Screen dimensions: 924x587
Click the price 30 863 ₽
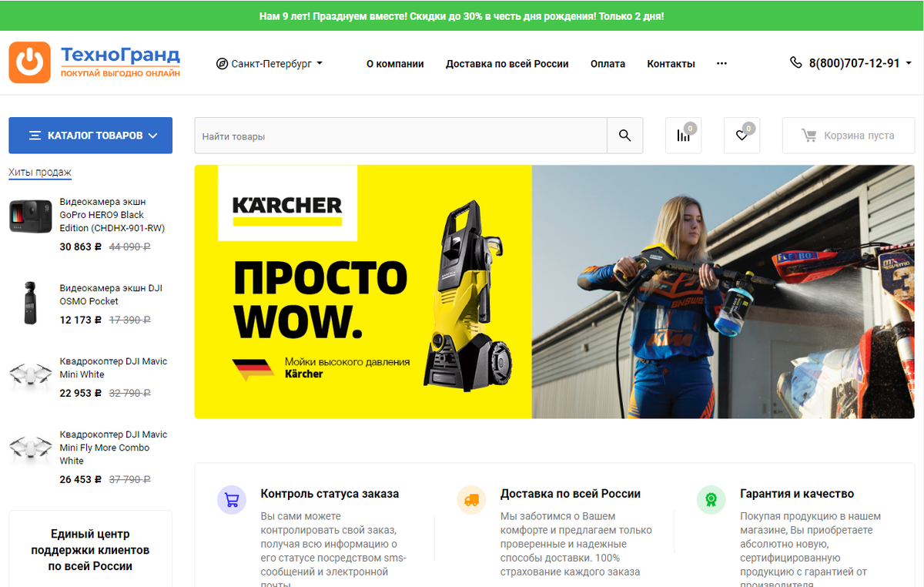(x=81, y=247)
